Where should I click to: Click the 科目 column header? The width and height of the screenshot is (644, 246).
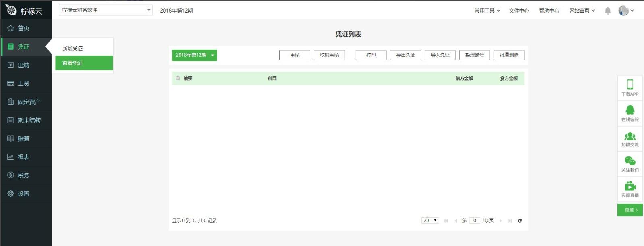[x=272, y=79]
